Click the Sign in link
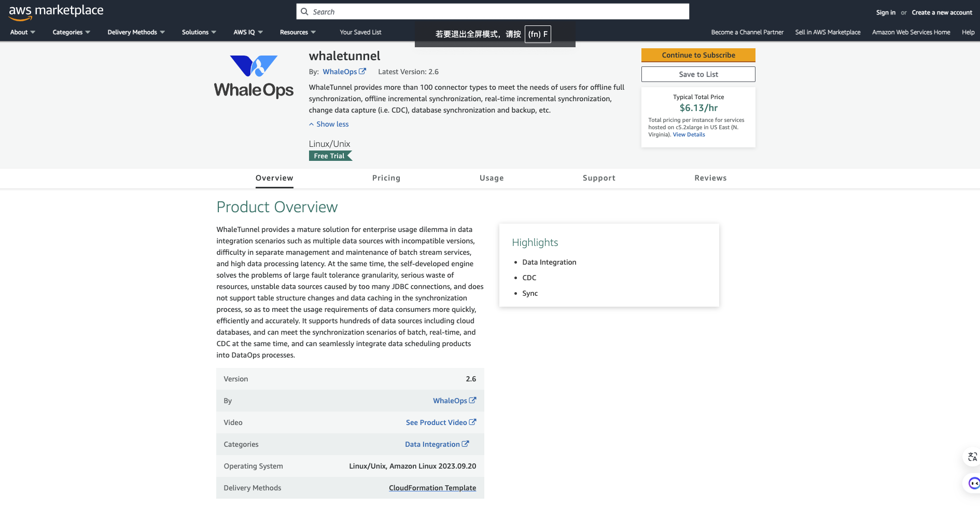The image size is (980, 521). click(886, 12)
